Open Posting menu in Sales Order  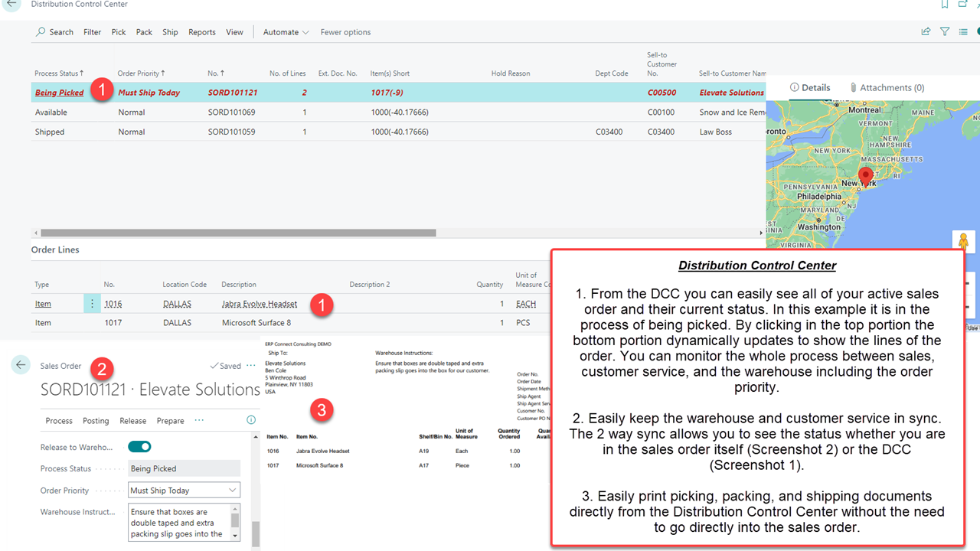[96, 421]
